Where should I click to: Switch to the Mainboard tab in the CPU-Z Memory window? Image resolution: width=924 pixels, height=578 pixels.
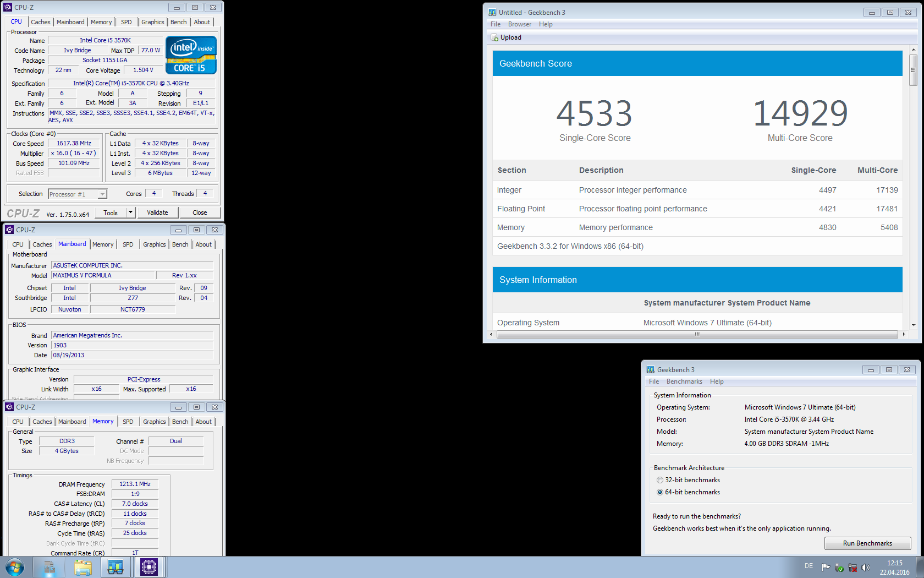pos(72,422)
